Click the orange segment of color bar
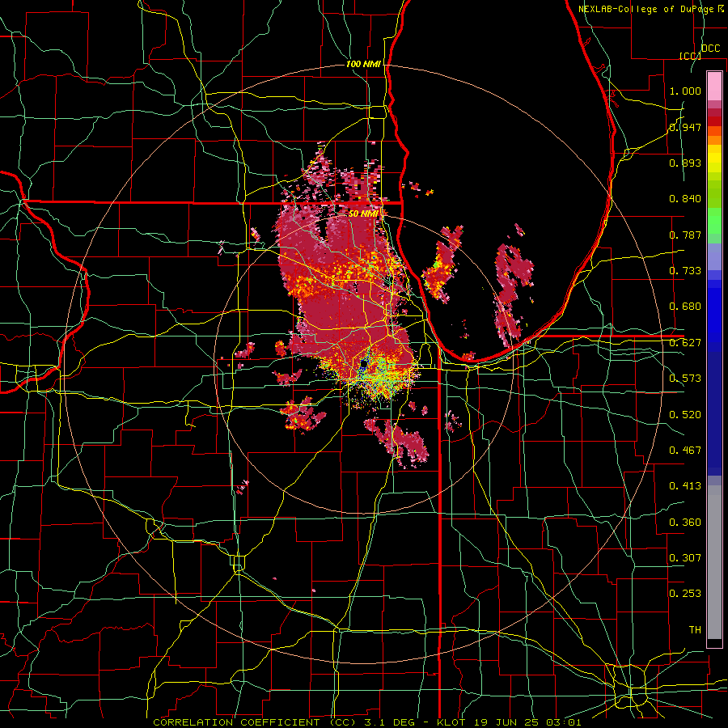Image resolution: width=728 pixels, height=728 pixels. pos(714,136)
